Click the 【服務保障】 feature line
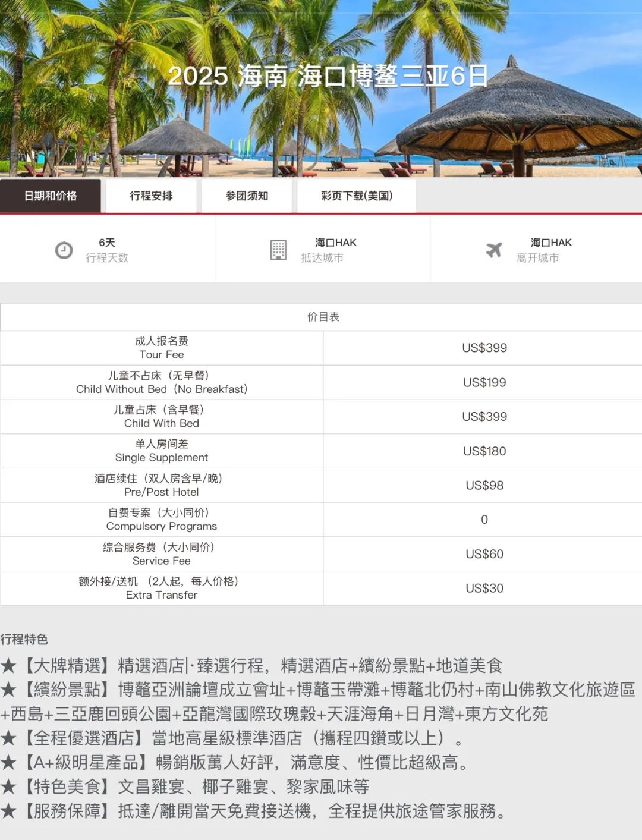This screenshot has width=642, height=840. coord(253,811)
